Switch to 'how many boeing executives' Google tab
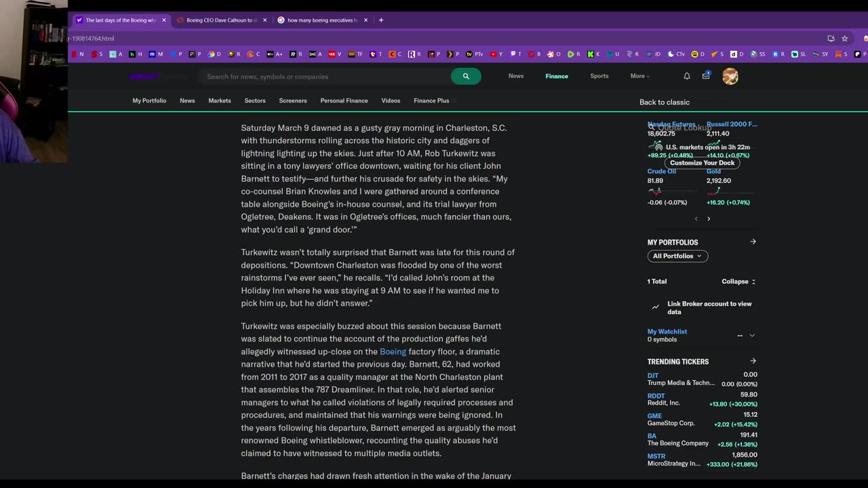 (322, 20)
